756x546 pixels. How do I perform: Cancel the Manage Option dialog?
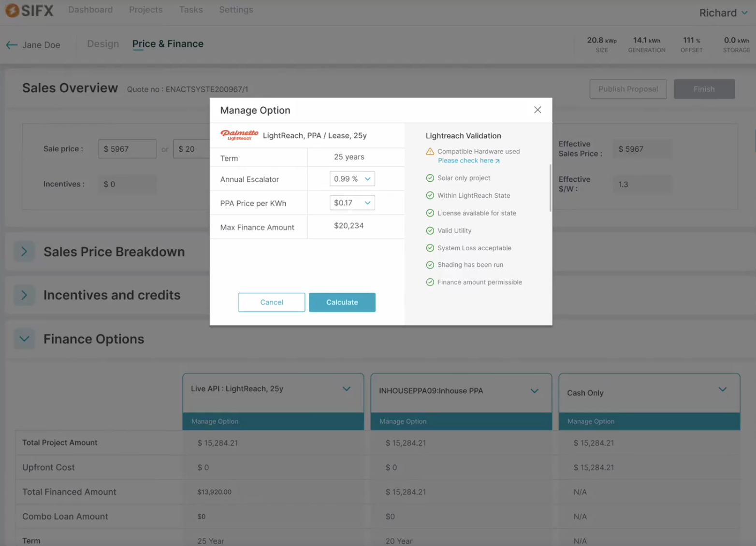tap(272, 302)
